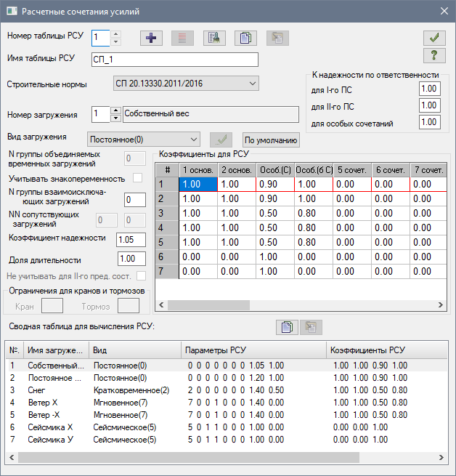Confirm dialog with the green checkmark button
The image size is (456, 476).
click(433, 38)
